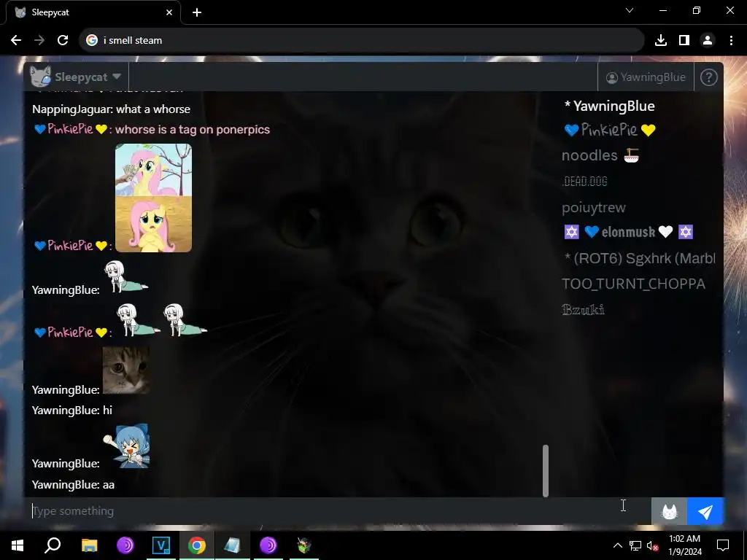
Task: Click the YawningBlue account button in header
Action: 646,77
